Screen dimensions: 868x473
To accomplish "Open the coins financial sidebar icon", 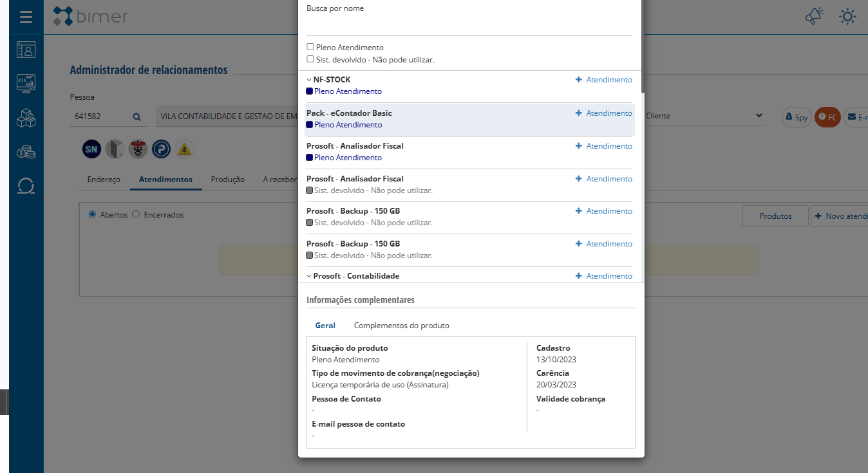I will tap(26, 152).
